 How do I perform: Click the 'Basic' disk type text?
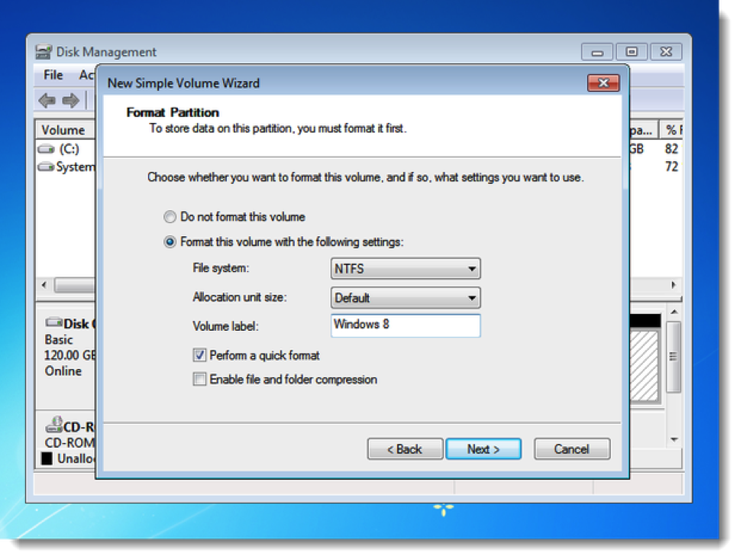click(59, 340)
